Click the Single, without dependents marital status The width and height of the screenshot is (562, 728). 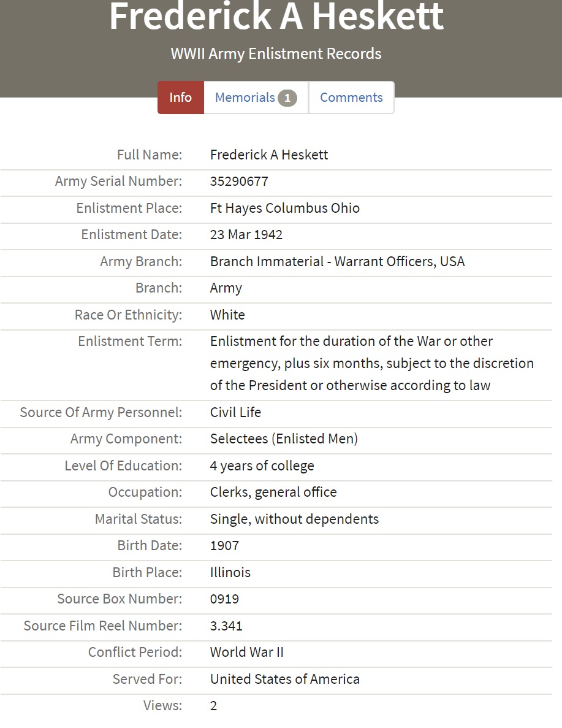tap(294, 519)
